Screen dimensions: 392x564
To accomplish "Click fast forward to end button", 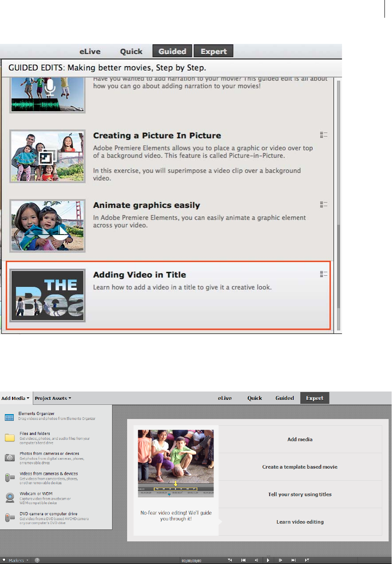I will 293,560.
